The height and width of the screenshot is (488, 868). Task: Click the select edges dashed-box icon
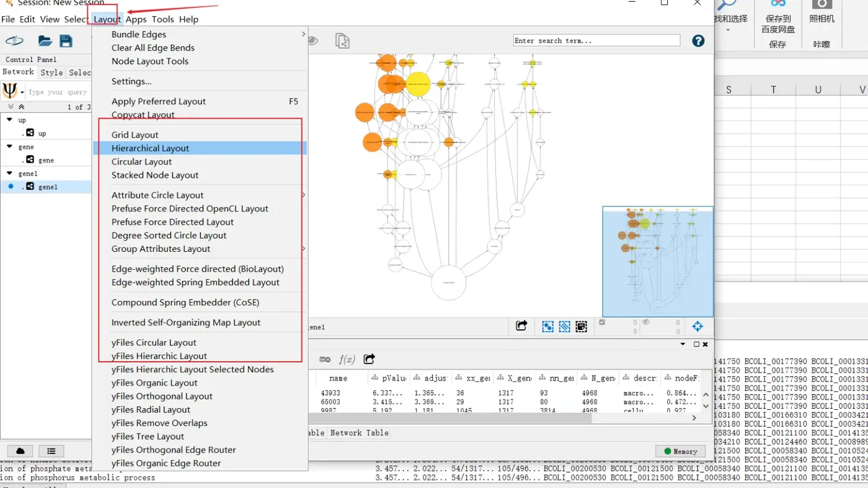[x=564, y=326]
